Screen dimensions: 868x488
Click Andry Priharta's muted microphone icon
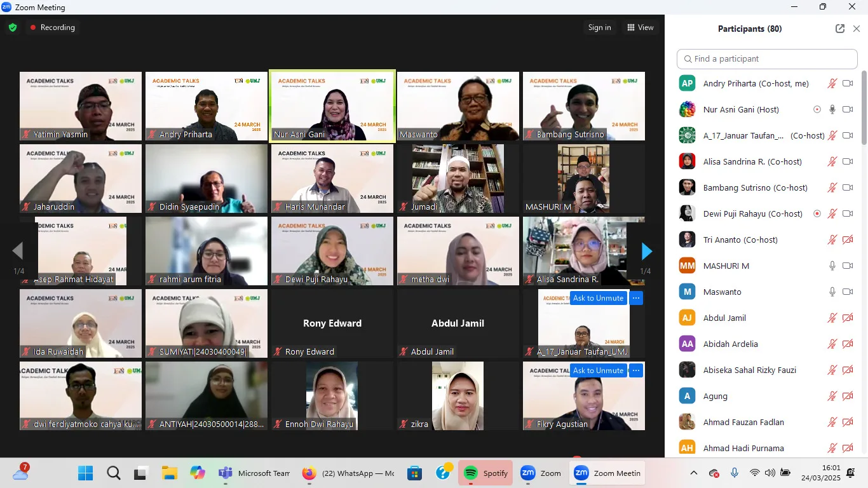coord(832,83)
